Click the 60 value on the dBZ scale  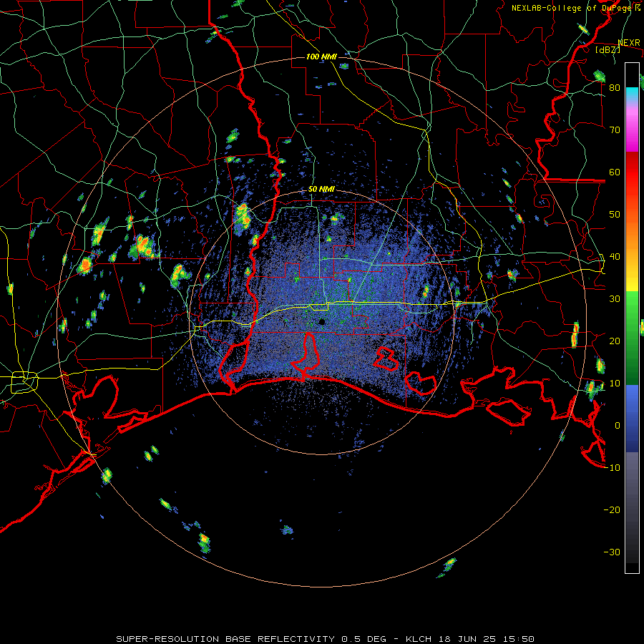pyautogui.click(x=615, y=172)
